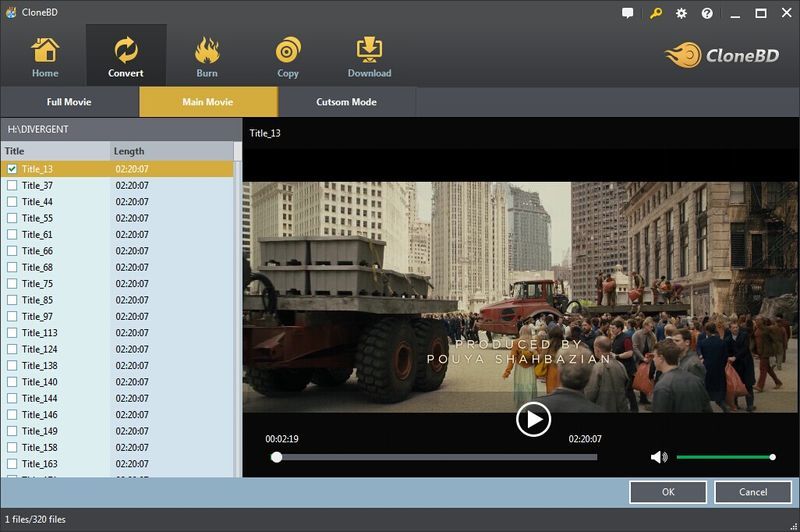Play the Title_13 preview video
The image size is (800, 532).
[533, 419]
